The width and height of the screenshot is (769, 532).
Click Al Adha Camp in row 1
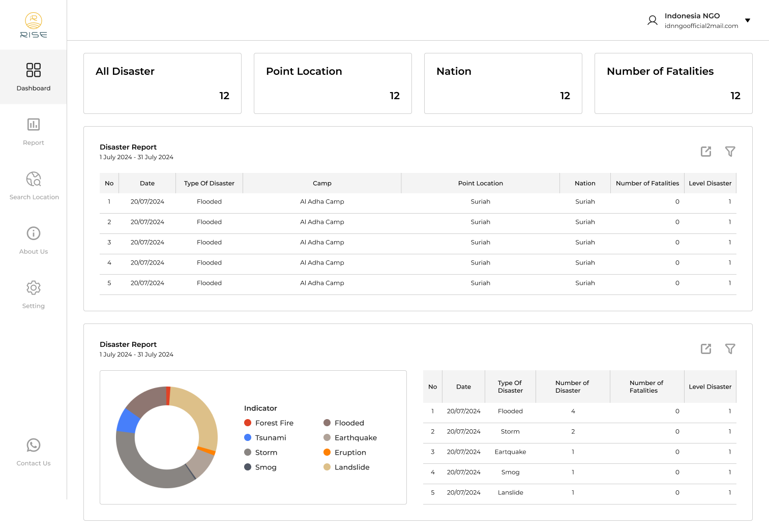pyautogui.click(x=322, y=201)
